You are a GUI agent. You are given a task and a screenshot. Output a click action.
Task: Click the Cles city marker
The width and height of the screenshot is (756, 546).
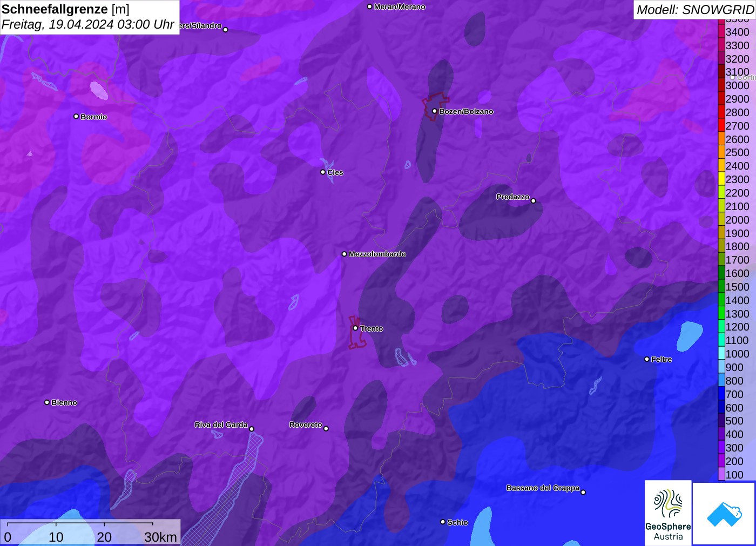323,172
